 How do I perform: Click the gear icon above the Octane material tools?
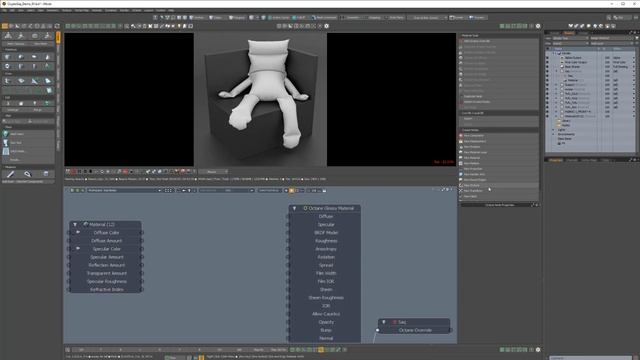coord(538,26)
